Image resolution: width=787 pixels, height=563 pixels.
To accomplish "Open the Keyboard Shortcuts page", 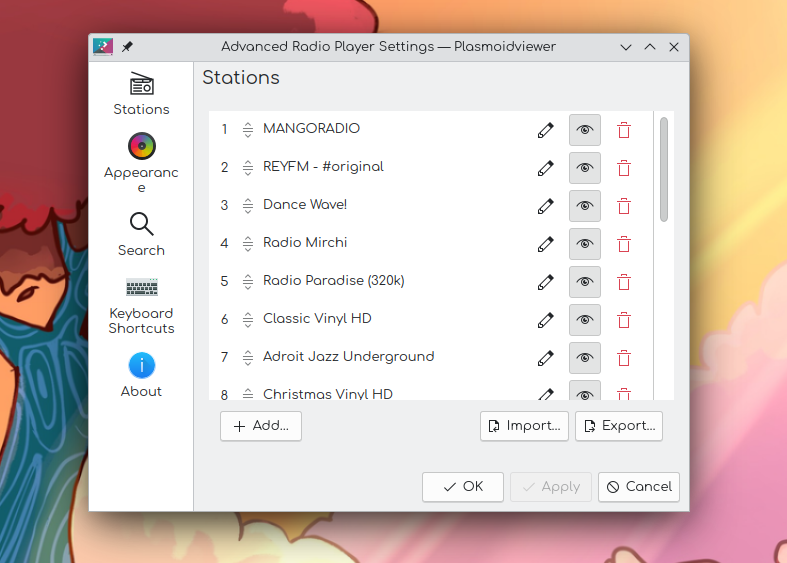I will pyautogui.click(x=142, y=306).
